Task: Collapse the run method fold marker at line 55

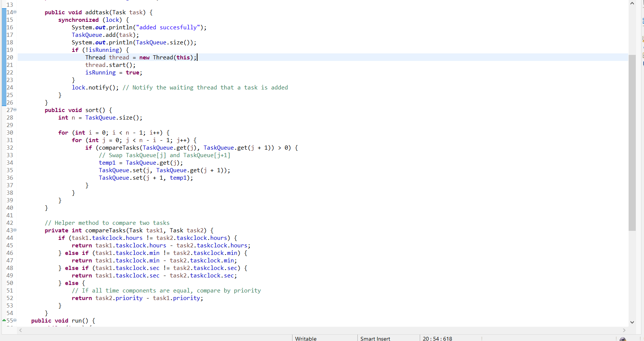Action: 15,320
